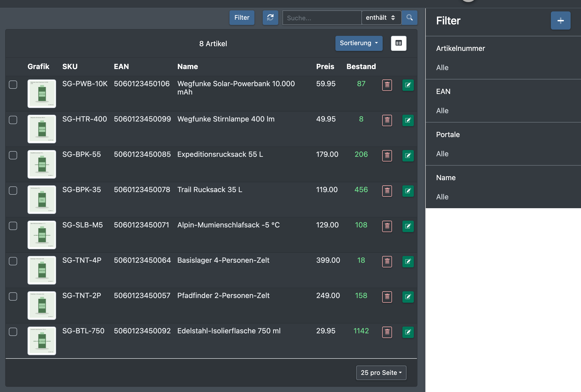Viewport: 581px width, 392px height.
Task: Delete Trail Rucksack 35 L article
Action: point(387,191)
